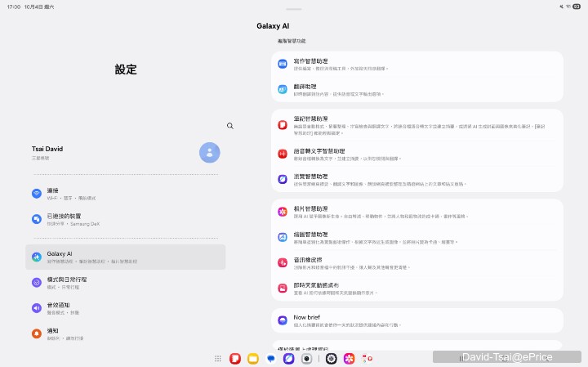Open 寫作智慧助理 writing assist option
This screenshot has height=367, width=588.
coord(416,65)
